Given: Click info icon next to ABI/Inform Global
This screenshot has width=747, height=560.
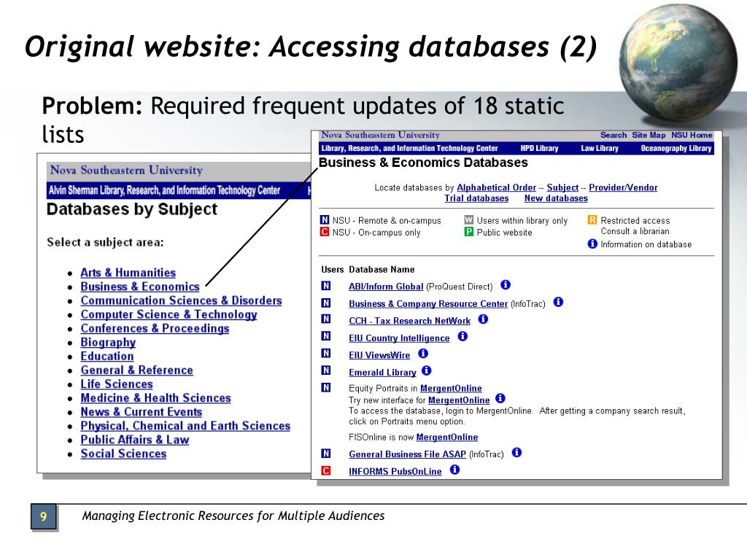Looking at the screenshot, I should [506, 285].
